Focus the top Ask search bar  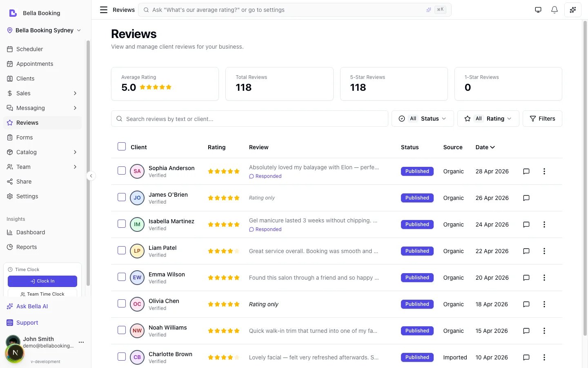[295, 10]
